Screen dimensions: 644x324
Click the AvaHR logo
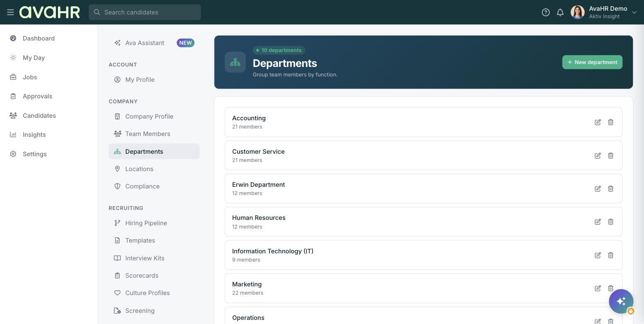50,12
